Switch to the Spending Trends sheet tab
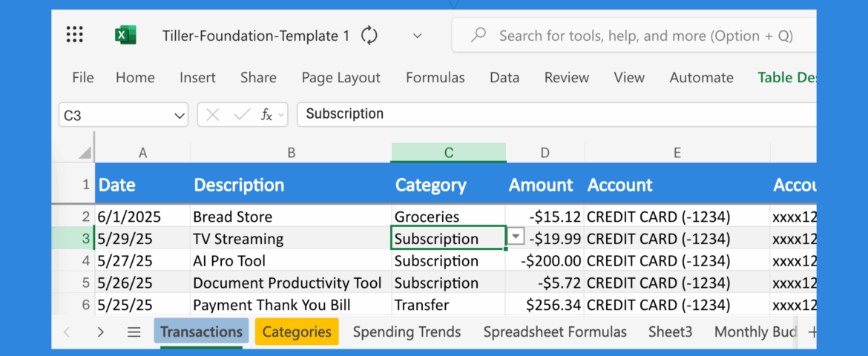868x356 pixels. [407, 332]
